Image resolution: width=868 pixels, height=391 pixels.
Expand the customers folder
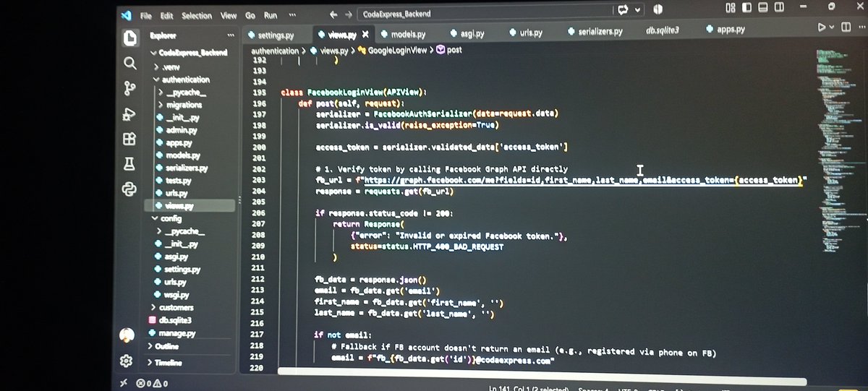tap(176, 307)
